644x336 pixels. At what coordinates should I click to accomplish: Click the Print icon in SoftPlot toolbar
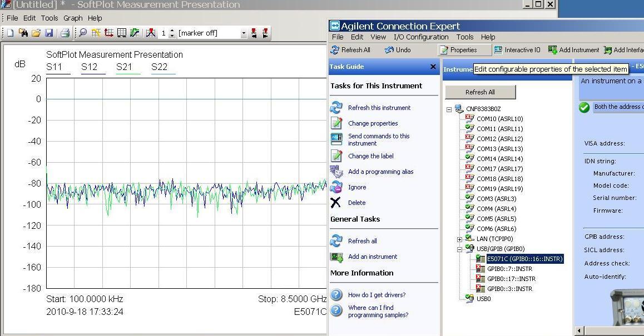65,33
